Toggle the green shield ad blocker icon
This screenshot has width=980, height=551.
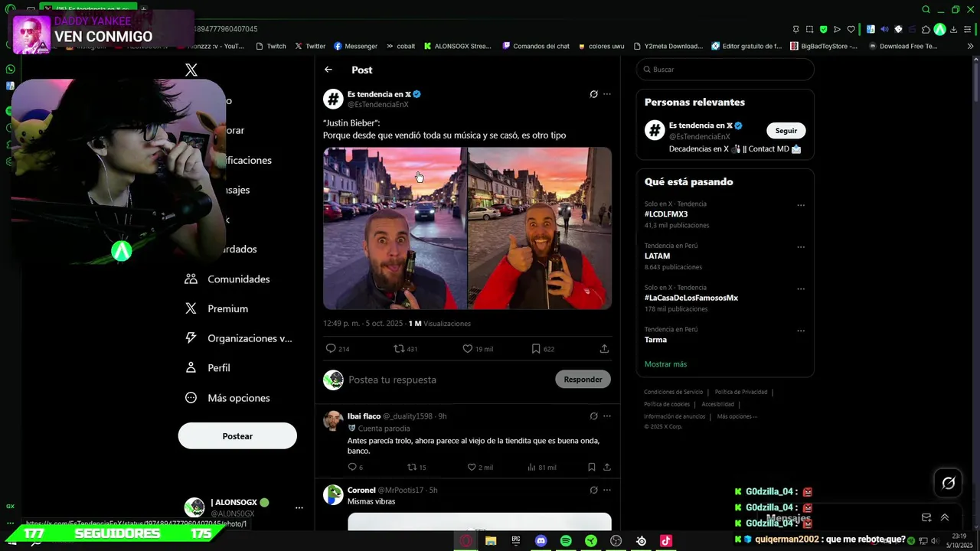pos(824,29)
